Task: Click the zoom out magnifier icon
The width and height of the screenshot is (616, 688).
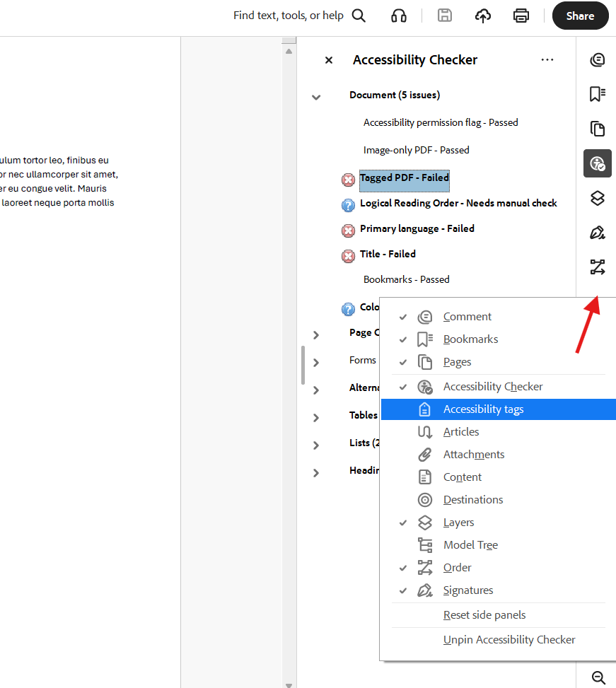Action: pyautogui.click(x=598, y=677)
